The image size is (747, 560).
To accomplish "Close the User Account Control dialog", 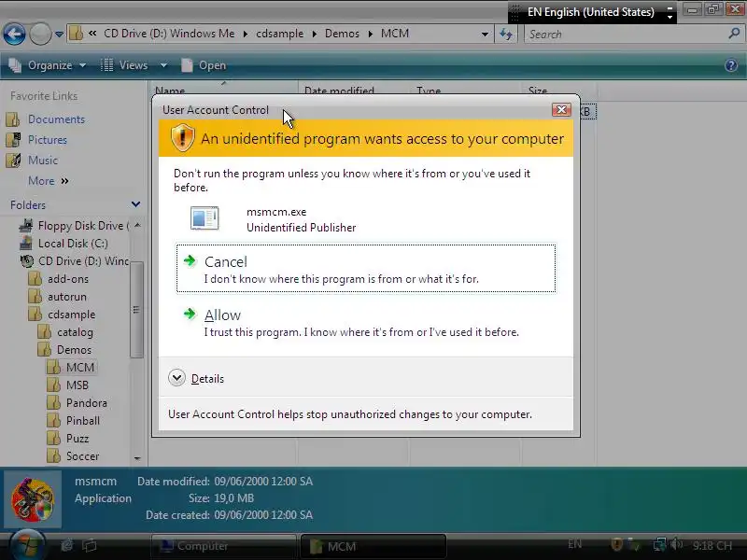I will click(x=562, y=110).
